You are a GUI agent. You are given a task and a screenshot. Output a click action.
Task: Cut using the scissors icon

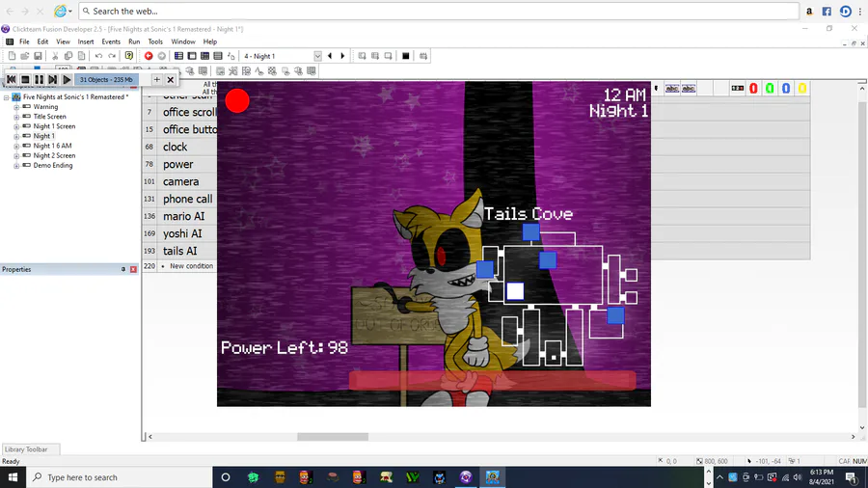click(55, 56)
